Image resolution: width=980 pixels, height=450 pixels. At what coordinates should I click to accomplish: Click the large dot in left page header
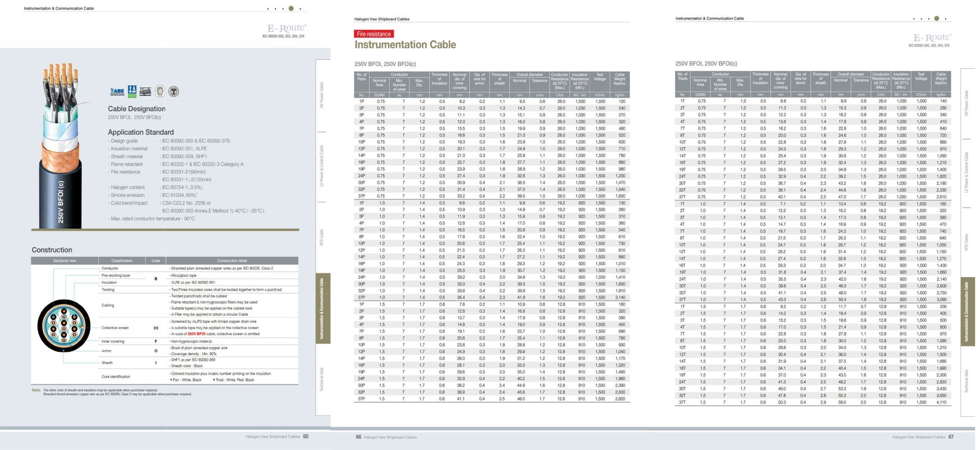(291, 9)
